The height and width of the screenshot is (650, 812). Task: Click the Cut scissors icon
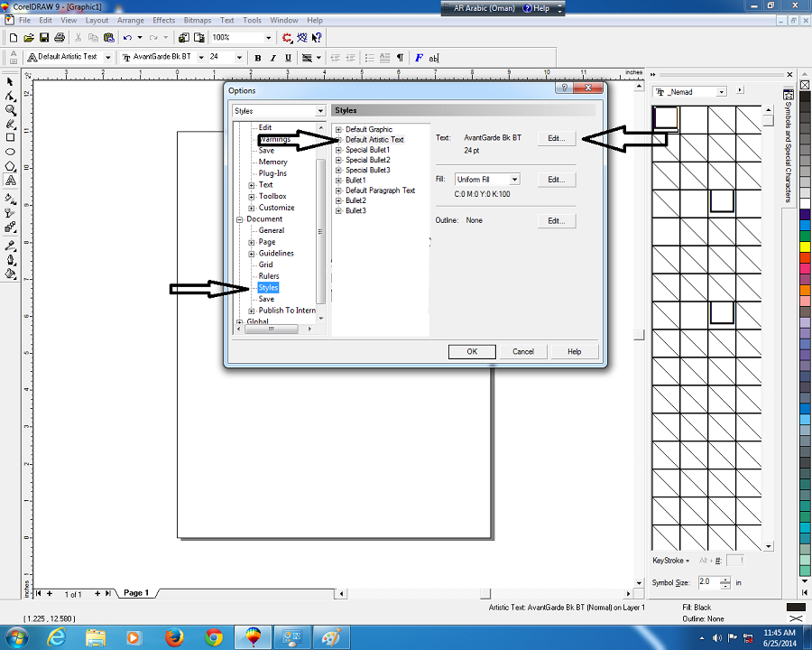pos(78,37)
